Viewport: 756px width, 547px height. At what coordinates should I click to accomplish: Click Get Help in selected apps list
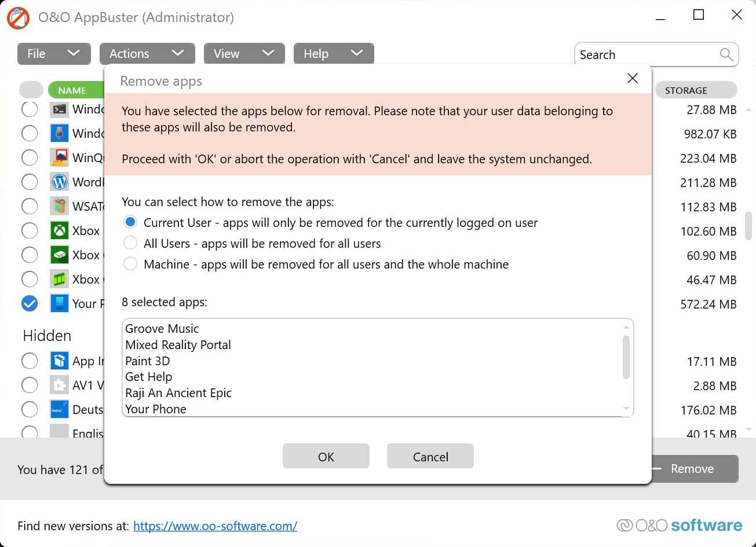[148, 376]
